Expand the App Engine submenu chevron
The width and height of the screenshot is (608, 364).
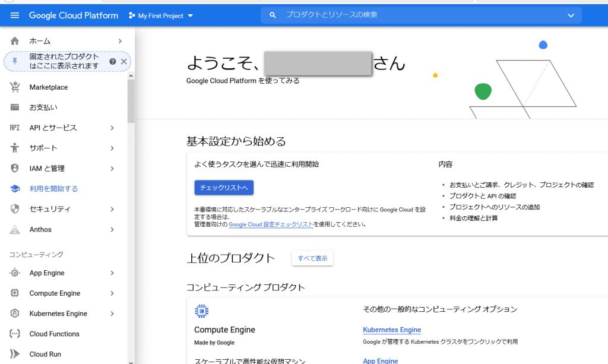(x=112, y=273)
